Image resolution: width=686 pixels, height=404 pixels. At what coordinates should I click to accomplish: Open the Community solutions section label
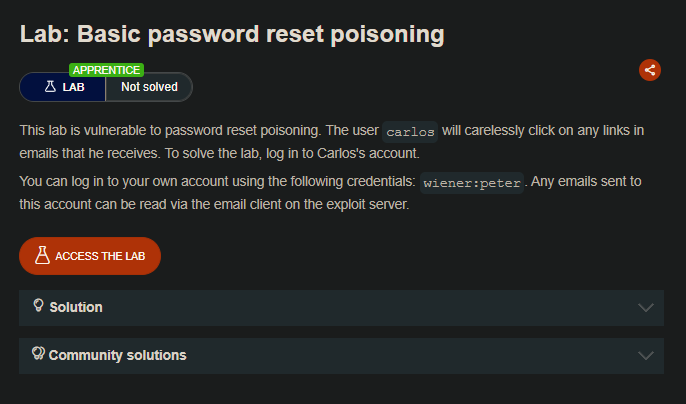point(117,355)
